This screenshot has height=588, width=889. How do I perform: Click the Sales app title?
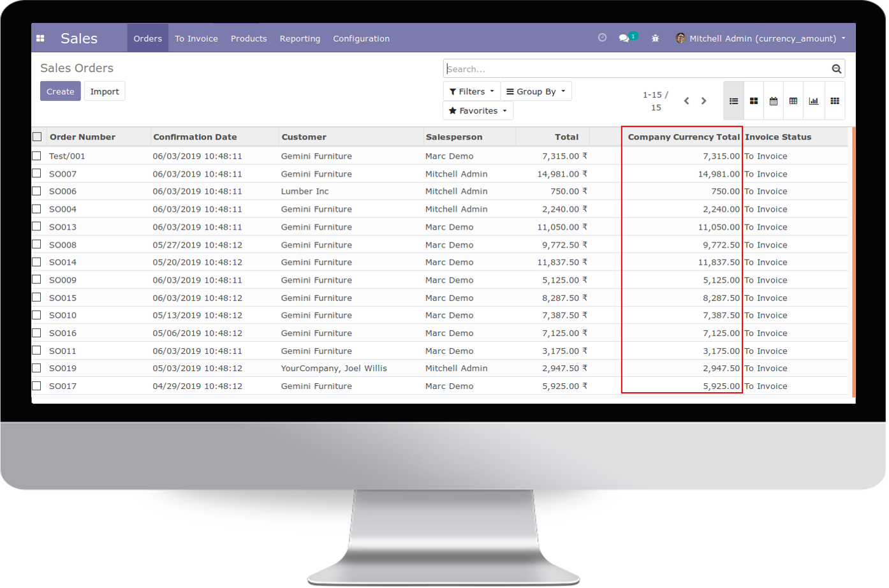79,38
